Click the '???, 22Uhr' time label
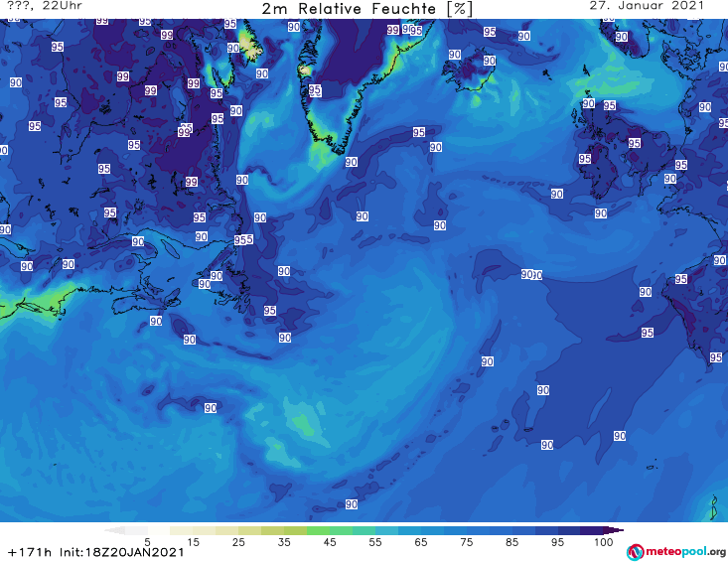 pyautogui.click(x=44, y=6)
